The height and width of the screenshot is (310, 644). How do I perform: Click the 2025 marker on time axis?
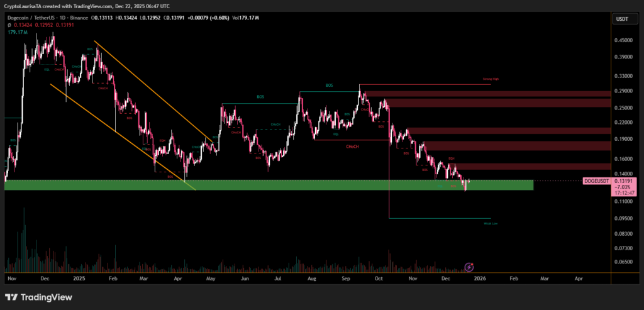[x=78, y=277]
